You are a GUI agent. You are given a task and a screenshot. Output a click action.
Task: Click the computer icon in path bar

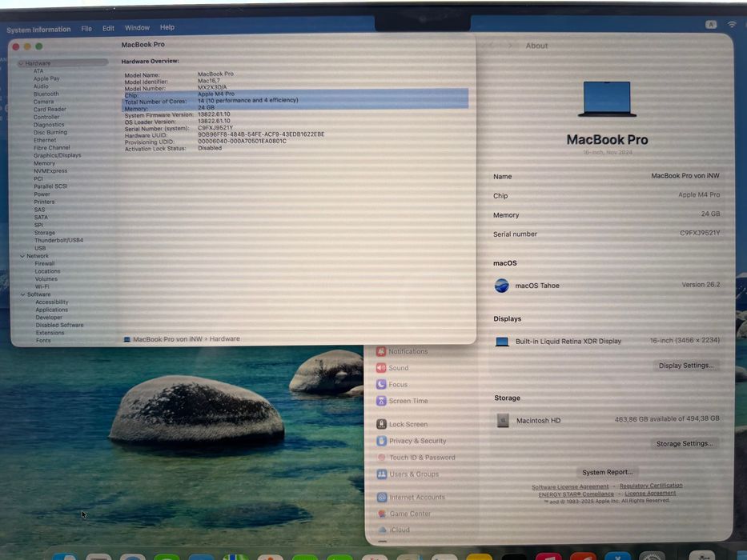tap(127, 339)
